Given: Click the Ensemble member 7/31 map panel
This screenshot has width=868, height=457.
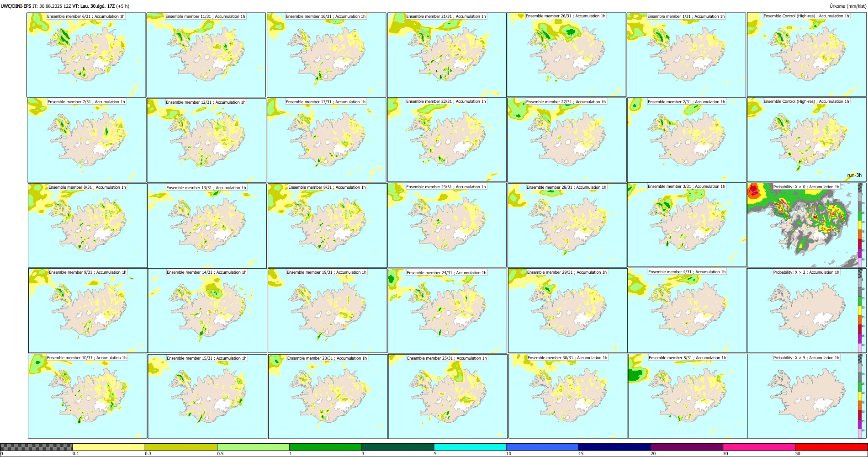Looking at the screenshot, I should pyautogui.click(x=87, y=140).
